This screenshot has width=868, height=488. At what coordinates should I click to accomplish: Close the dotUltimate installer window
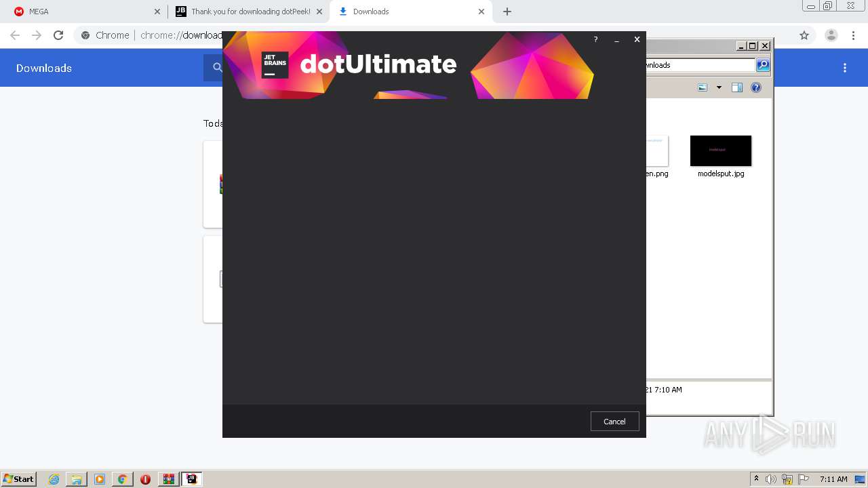(637, 40)
